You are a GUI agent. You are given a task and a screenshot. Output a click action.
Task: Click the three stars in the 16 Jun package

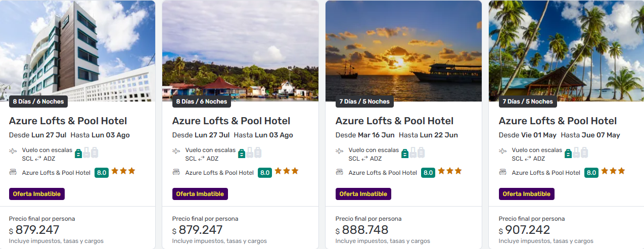(449, 171)
